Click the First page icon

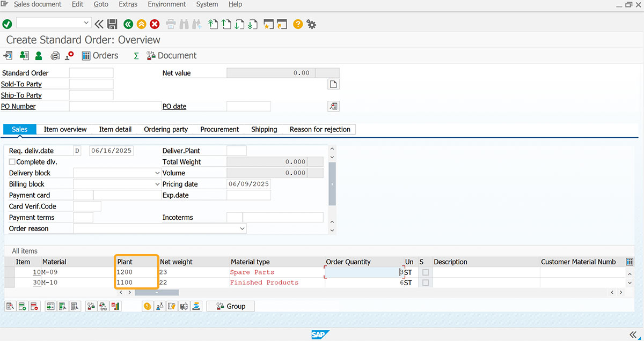pyautogui.click(x=213, y=24)
